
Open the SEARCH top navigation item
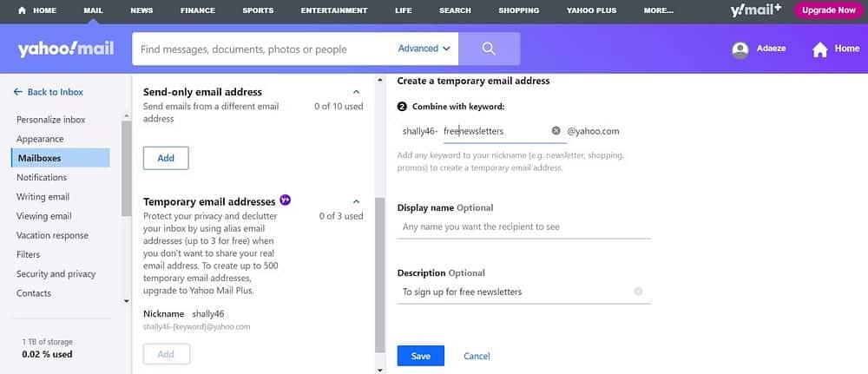pos(455,10)
